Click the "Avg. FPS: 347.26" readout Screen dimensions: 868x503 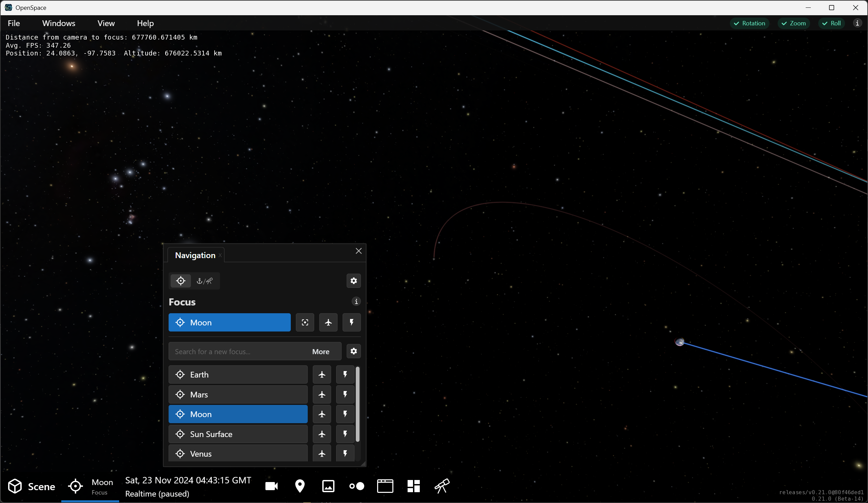coord(38,45)
